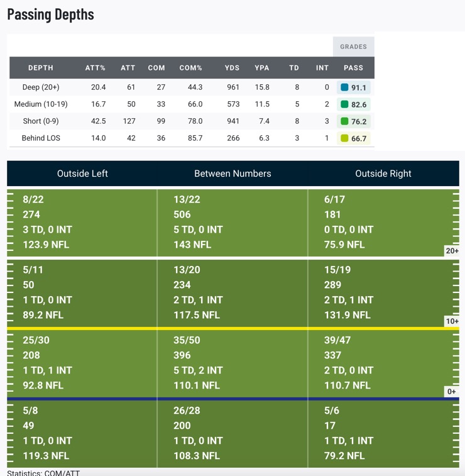Image resolution: width=465 pixels, height=476 pixels.
Task: Sort by the DEPTH column header
Action: pyautogui.click(x=41, y=68)
